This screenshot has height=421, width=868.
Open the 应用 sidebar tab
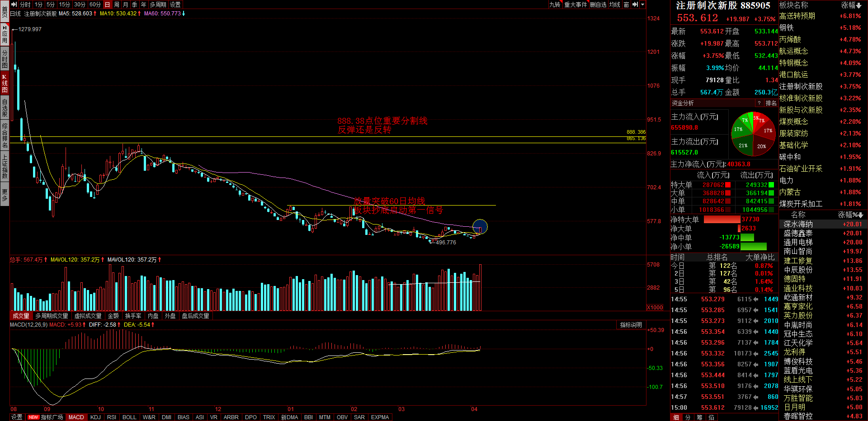(5, 34)
